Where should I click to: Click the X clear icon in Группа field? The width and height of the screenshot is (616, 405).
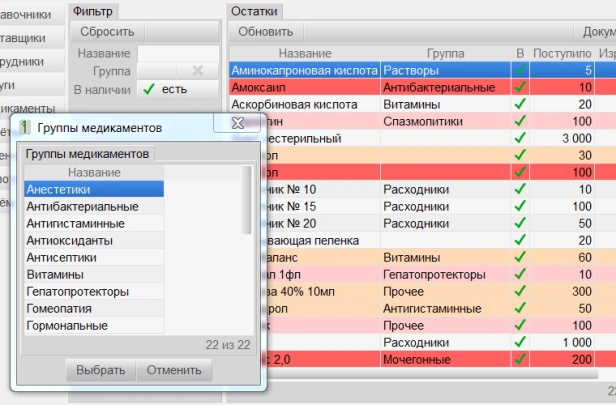[197, 71]
